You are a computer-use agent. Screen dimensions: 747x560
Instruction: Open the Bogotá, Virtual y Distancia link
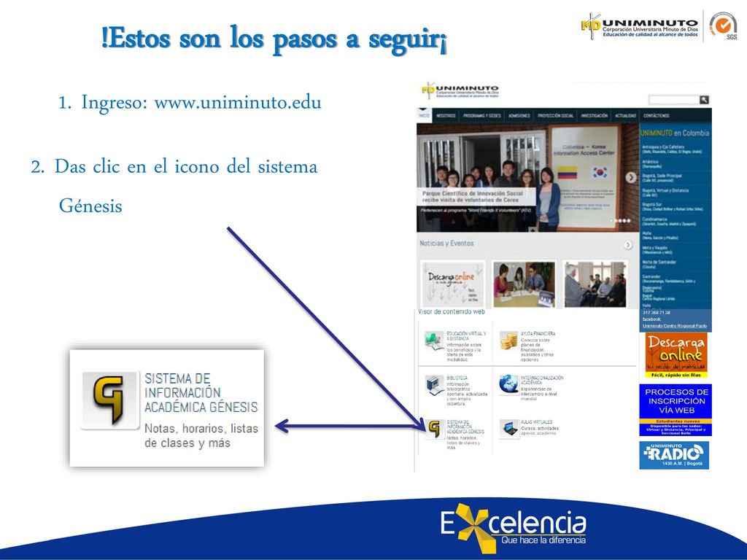pyautogui.click(x=665, y=192)
